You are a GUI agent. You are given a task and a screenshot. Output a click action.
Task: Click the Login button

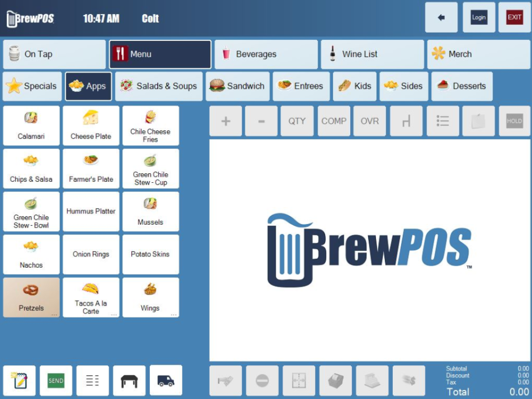pyautogui.click(x=478, y=17)
